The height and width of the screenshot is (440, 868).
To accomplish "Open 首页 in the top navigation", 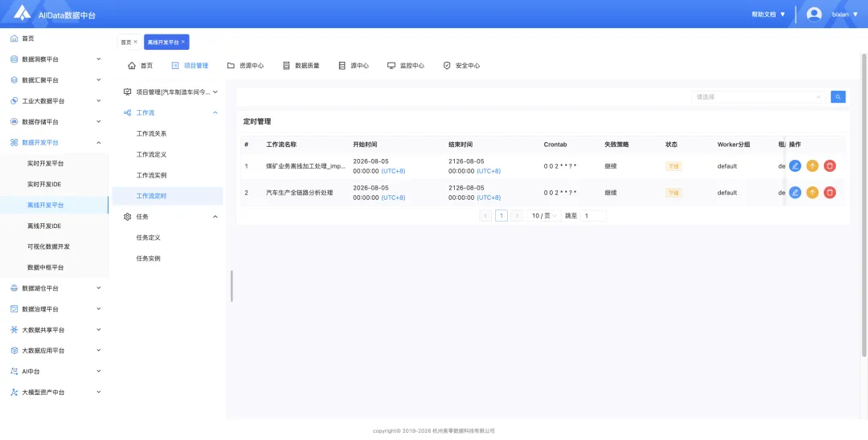I will (x=140, y=65).
